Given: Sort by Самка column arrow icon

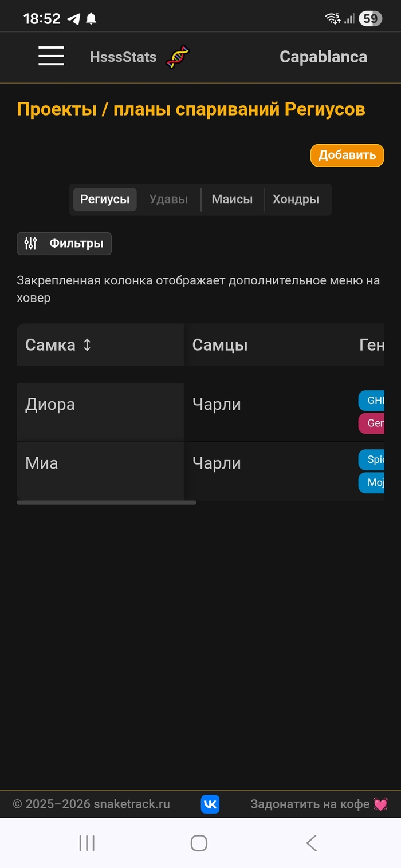Looking at the screenshot, I should coord(87,345).
